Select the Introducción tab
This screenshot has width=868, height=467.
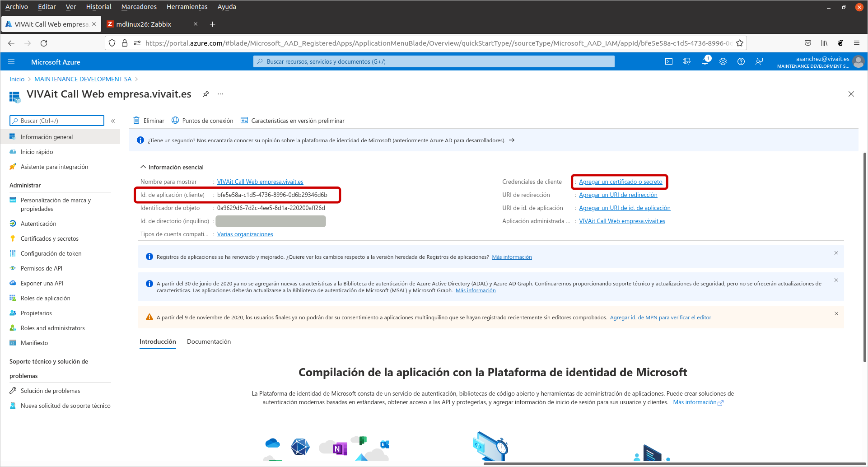[x=158, y=341]
